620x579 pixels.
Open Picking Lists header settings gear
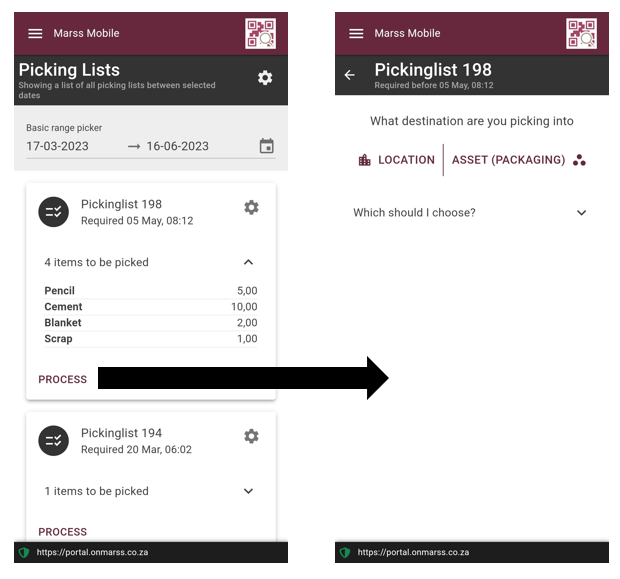point(265,78)
